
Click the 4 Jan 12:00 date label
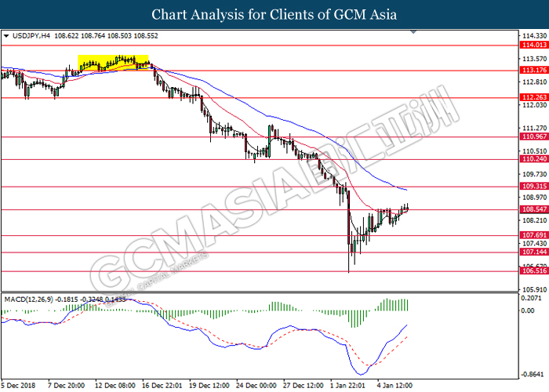tap(395, 386)
